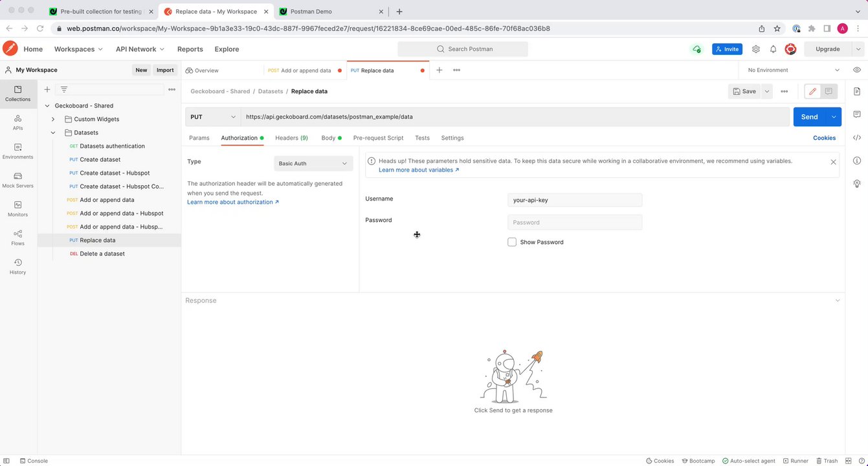This screenshot has width=868, height=466.
Task: Click the Password input field
Action: [575, 223]
